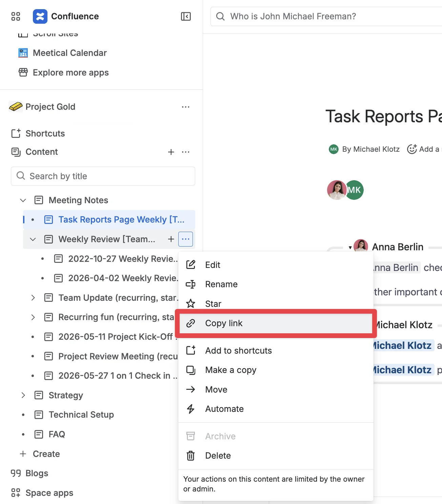Choose Rename from the context menu

[x=276, y=284]
